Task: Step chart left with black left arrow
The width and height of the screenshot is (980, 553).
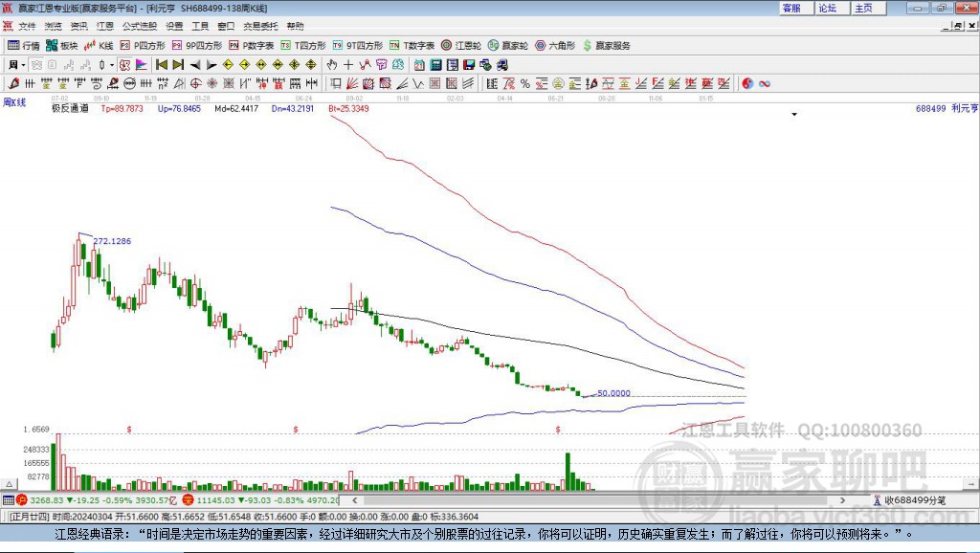Action: click(x=195, y=65)
